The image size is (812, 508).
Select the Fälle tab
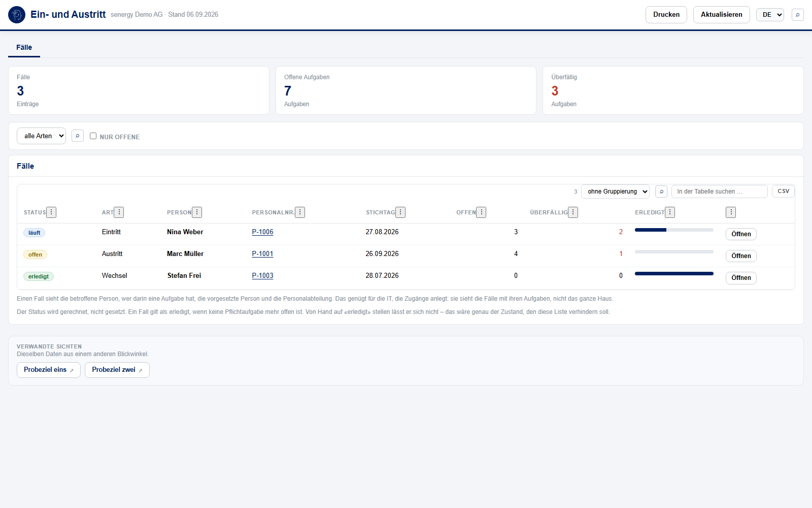tap(24, 47)
